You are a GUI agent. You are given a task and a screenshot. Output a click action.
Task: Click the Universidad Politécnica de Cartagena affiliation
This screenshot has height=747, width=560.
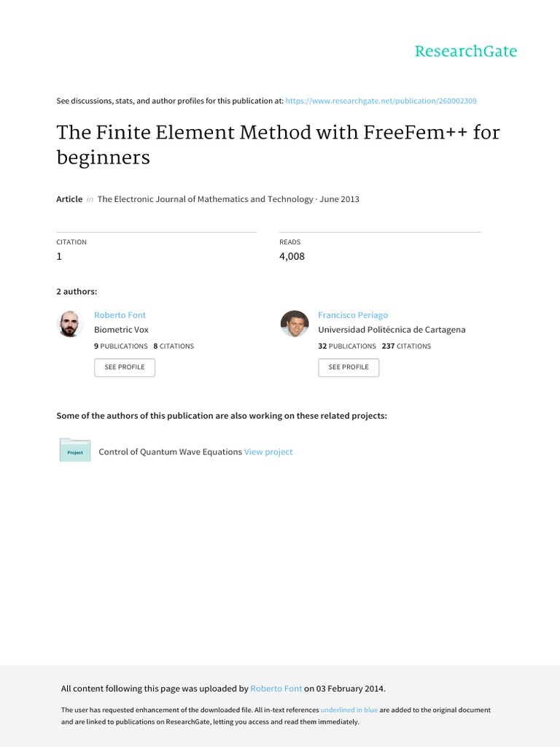(x=392, y=330)
